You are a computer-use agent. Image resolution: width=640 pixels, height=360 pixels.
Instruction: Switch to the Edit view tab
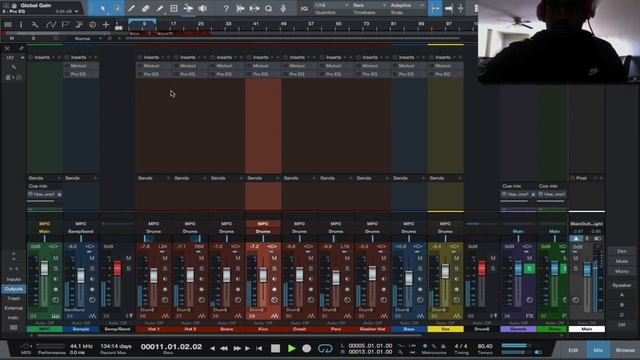pyautogui.click(x=573, y=350)
